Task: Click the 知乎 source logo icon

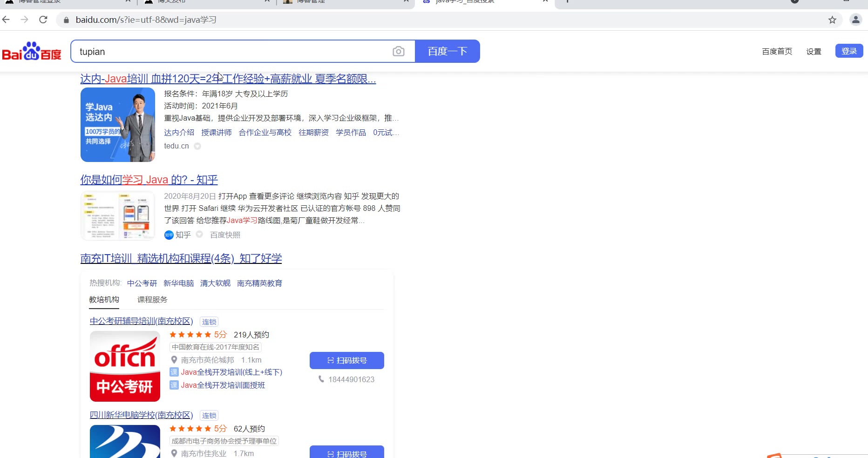Action: (x=169, y=235)
